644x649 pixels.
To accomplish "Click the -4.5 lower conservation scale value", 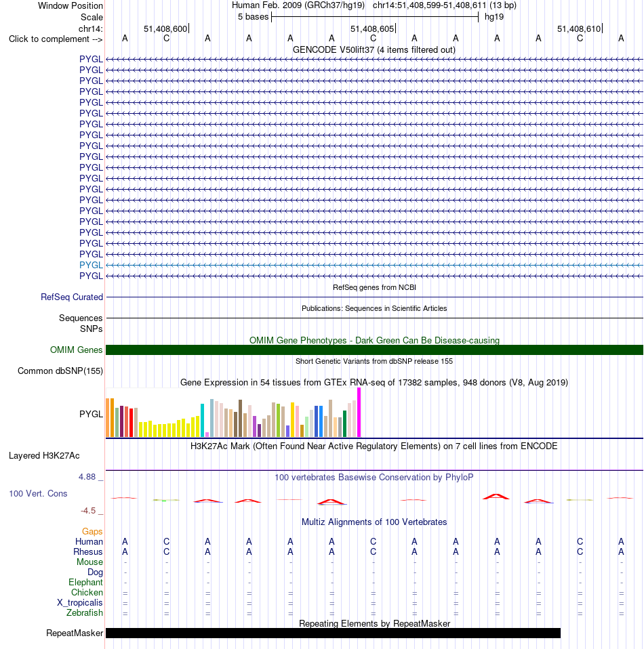I will point(88,511).
